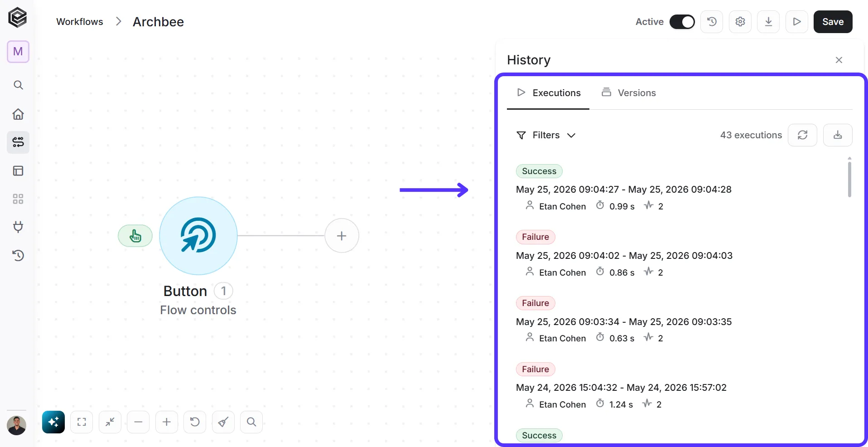Click the 1.24 s duration value
The height and width of the screenshot is (447, 868).
coord(621,404)
